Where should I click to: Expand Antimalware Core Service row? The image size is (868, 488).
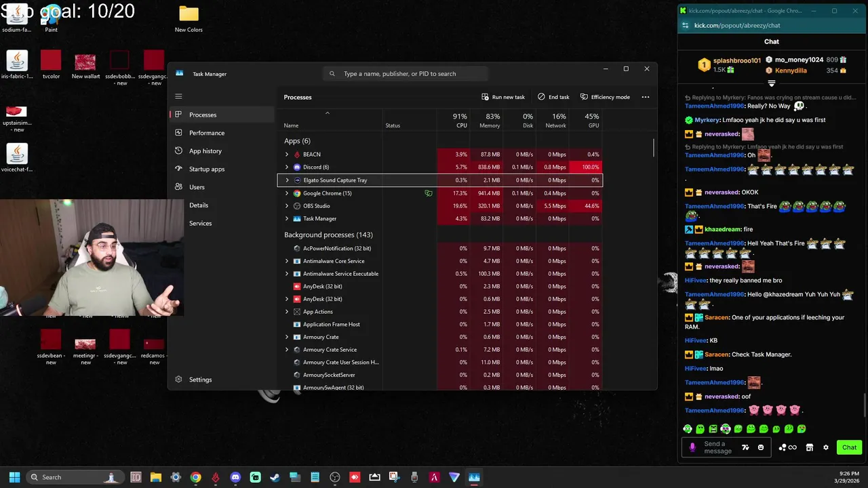(287, 261)
